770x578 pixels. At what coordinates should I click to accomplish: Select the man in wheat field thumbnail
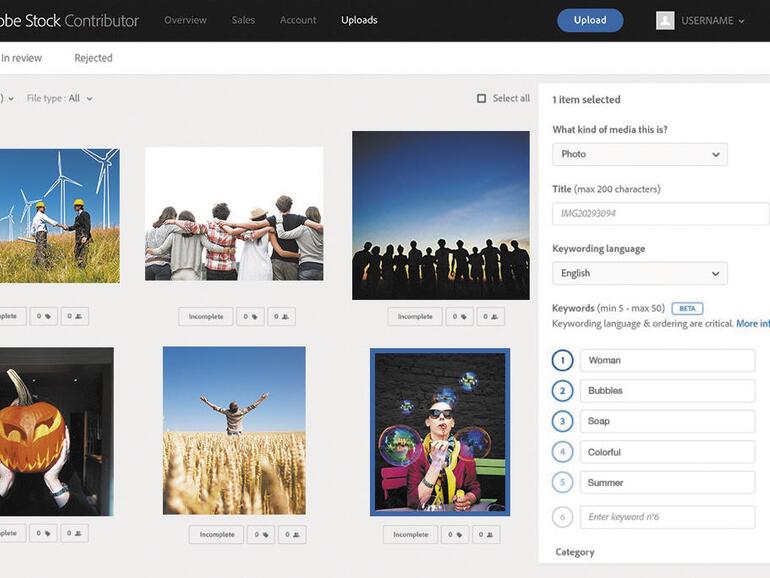click(234, 431)
